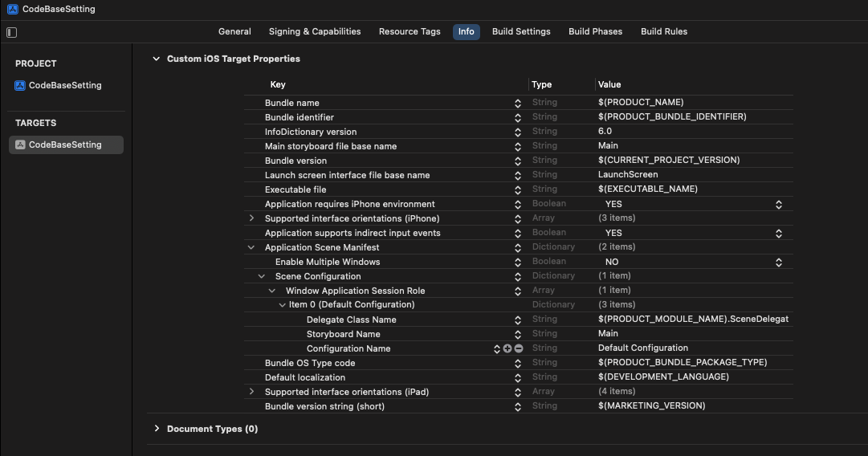
Task: Select the $(DEVELOPMENT_LANGUAGE) value
Action: tap(663, 377)
